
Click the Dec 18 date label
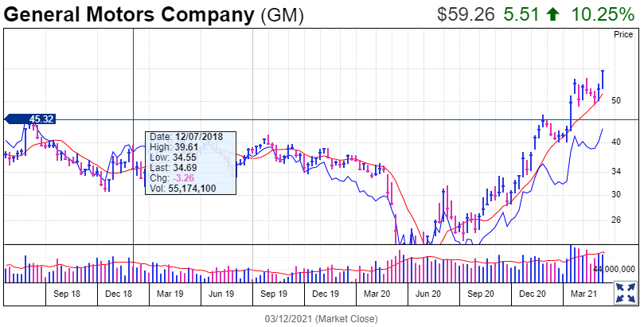coord(119,294)
